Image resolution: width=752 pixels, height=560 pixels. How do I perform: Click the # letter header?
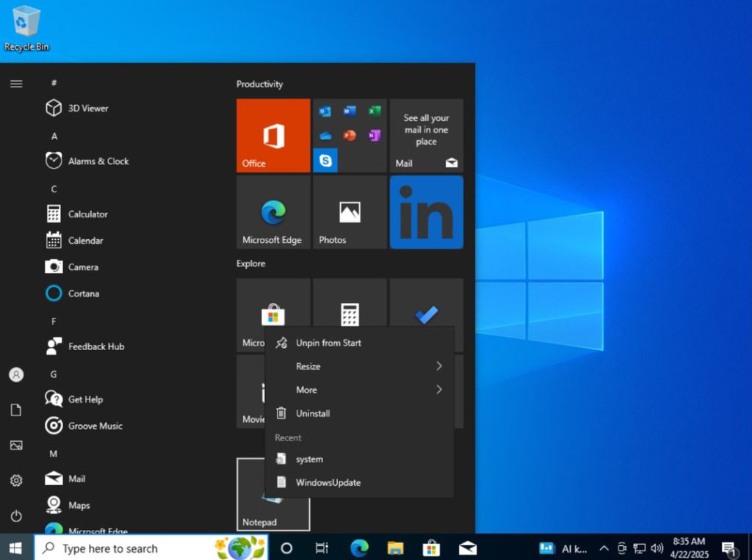click(x=54, y=83)
